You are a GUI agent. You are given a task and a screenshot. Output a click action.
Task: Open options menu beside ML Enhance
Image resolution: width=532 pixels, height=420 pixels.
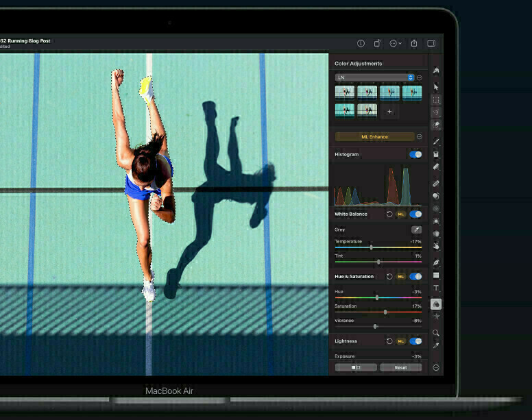[419, 137]
